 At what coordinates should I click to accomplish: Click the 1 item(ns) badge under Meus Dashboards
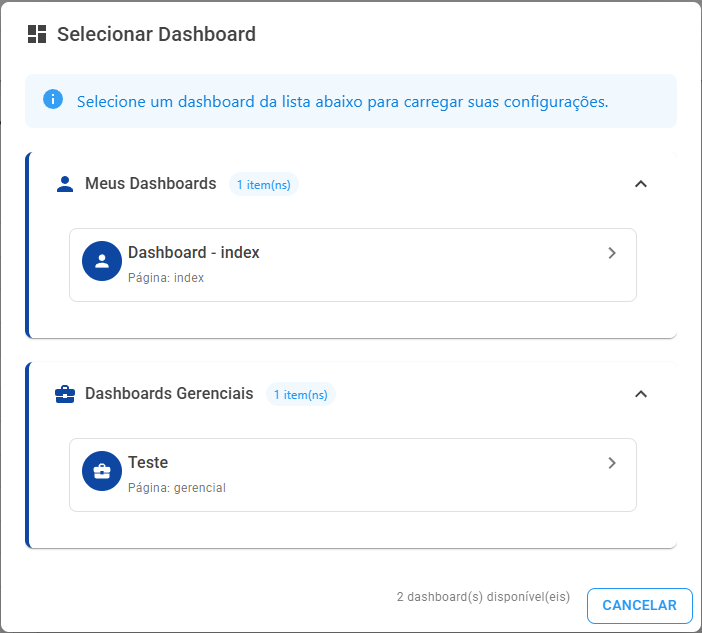coord(264,184)
